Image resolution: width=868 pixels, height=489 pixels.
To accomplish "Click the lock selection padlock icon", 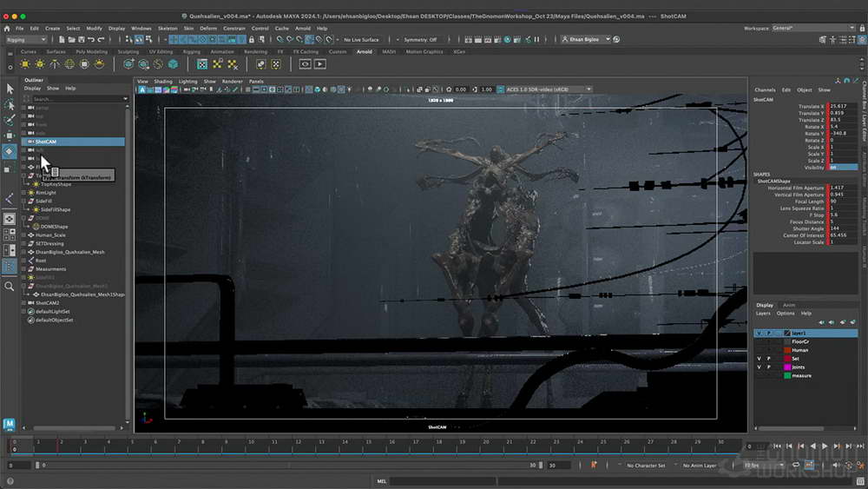I will pyautogui.click(x=252, y=40).
